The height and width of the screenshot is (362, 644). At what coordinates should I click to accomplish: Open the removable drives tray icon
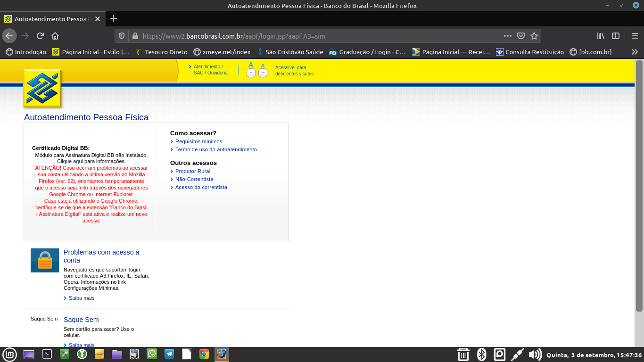coord(500,354)
